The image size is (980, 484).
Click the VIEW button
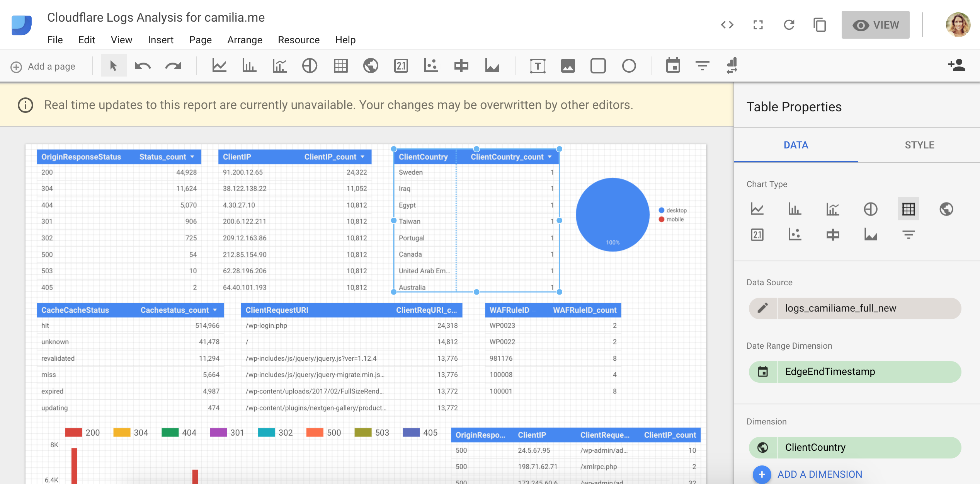click(x=875, y=25)
